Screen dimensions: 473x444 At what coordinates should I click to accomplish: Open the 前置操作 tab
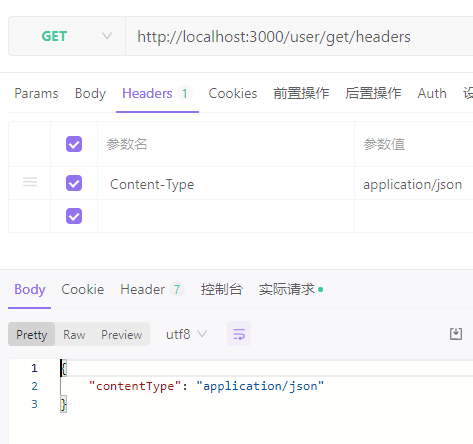[301, 93]
